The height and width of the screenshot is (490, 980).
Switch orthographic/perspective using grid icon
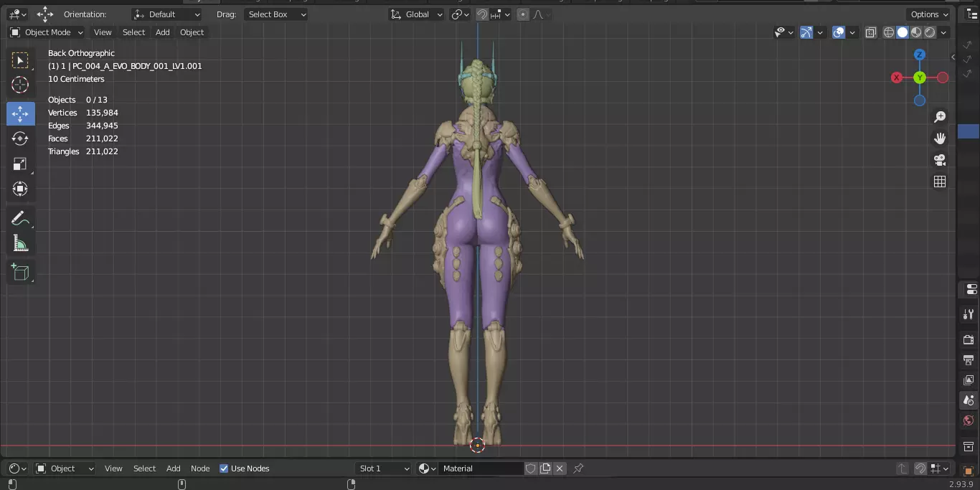click(x=940, y=182)
